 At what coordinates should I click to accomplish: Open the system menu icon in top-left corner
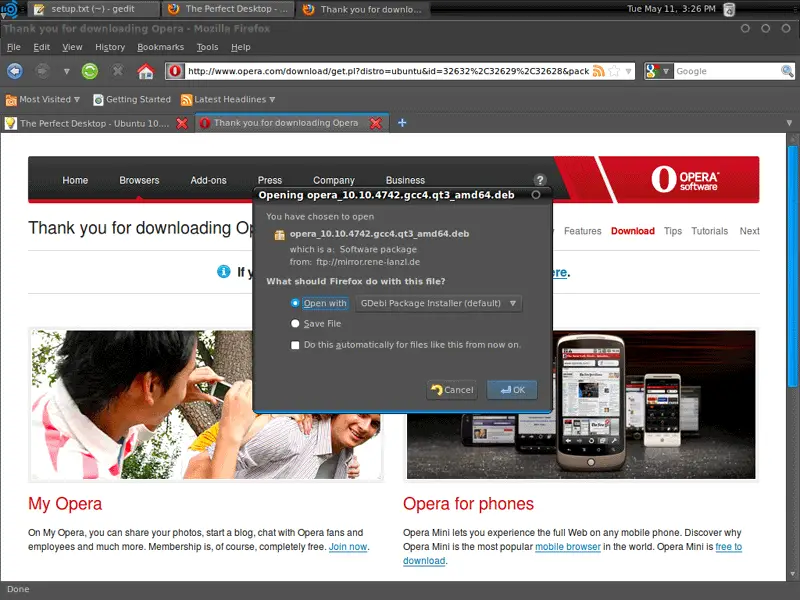[9, 9]
